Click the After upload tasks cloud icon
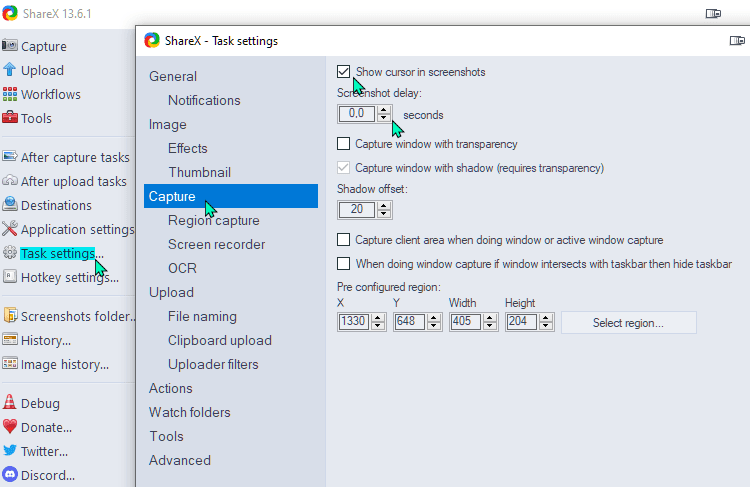This screenshot has height=487, width=750. (x=10, y=180)
